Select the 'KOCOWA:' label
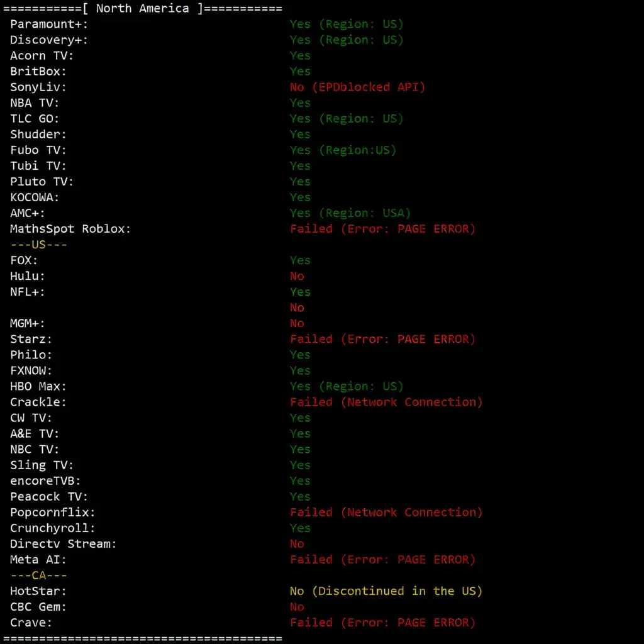 coord(35,197)
